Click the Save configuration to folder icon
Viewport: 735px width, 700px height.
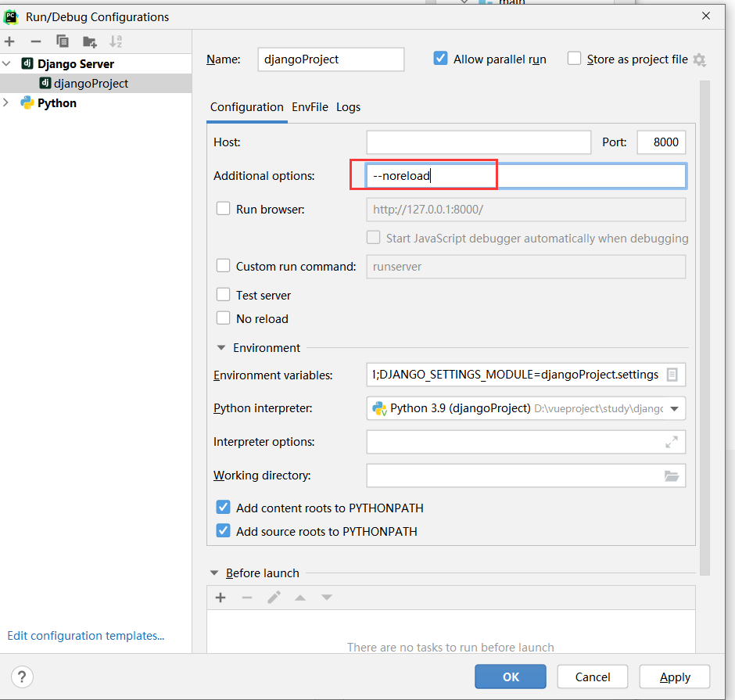[89, 41]
